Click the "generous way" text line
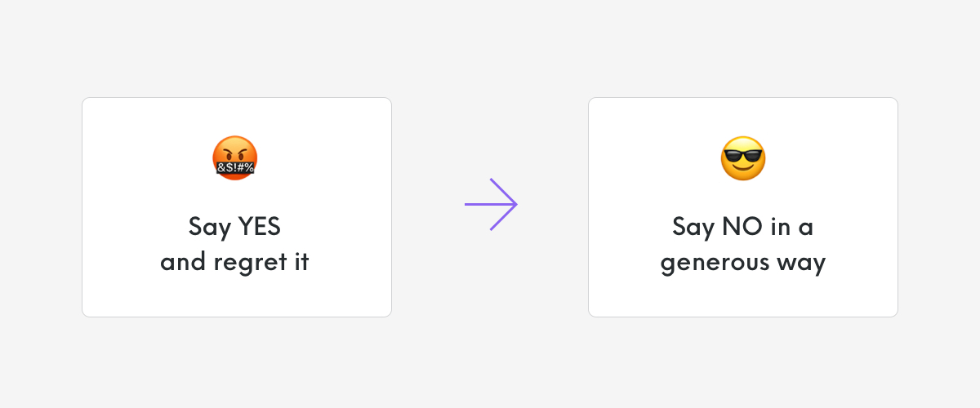980x408 pixels. pyautogui.click(x=743, y=264)
